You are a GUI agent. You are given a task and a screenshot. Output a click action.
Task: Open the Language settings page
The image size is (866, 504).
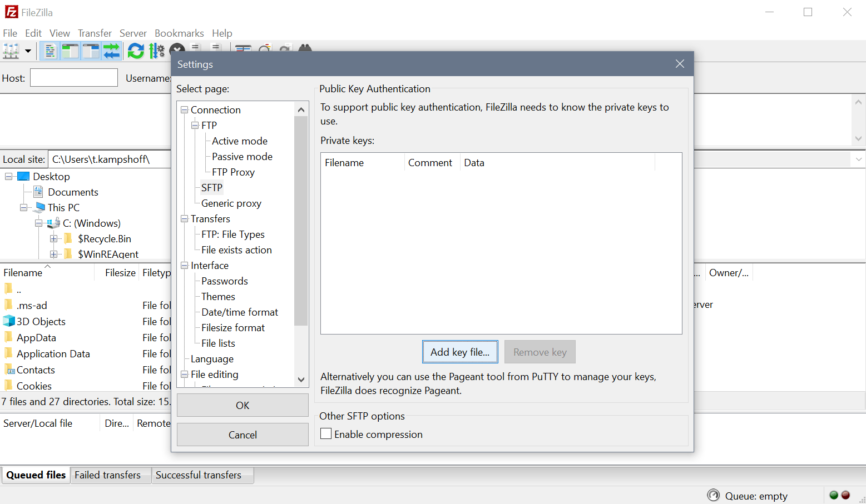point(212,359)
